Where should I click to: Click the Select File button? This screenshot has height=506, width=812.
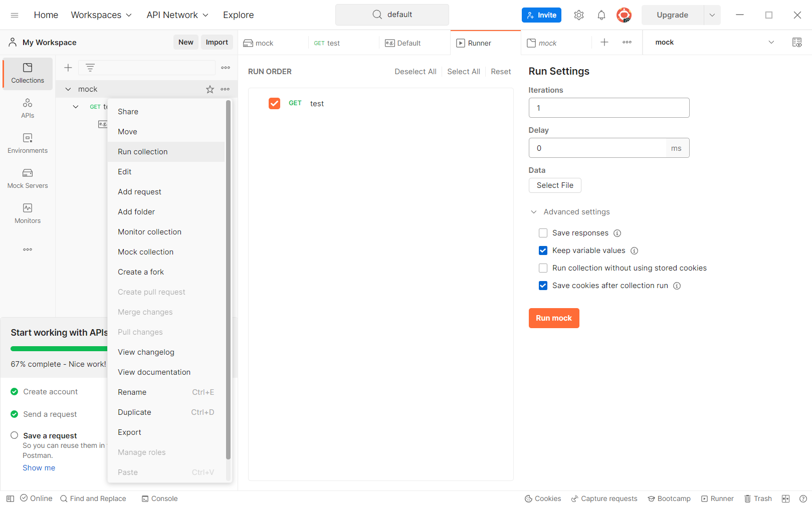555,185
